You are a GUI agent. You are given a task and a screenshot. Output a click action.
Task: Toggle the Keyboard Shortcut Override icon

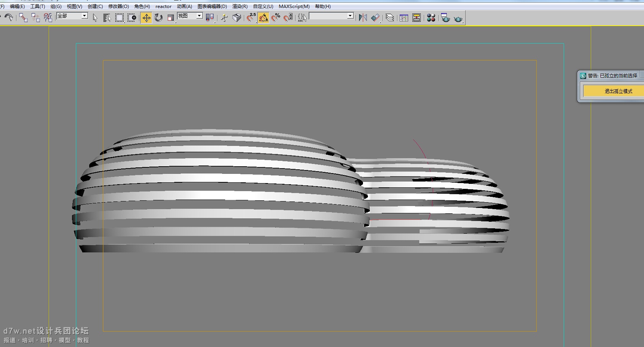click(x=237, y=18)
